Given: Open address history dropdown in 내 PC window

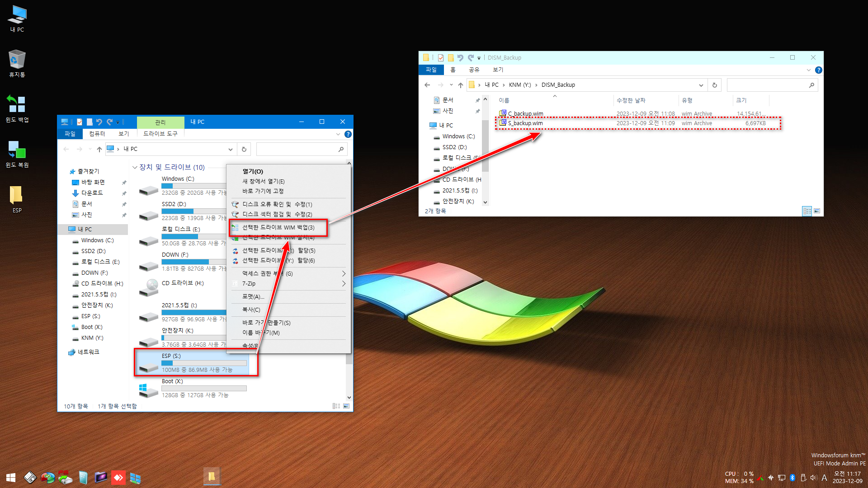Looking at the screenshot, I should click(x=231, y=149).
